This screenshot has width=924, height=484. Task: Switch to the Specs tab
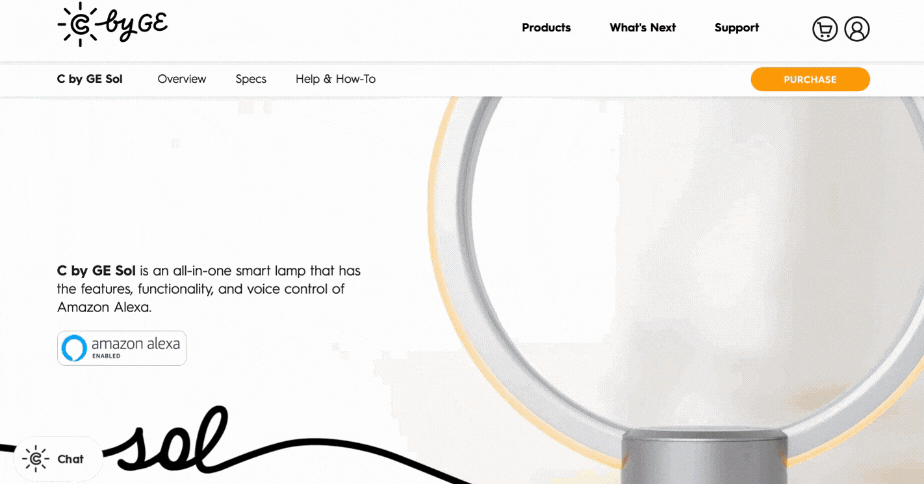click(x=250, y=79)
